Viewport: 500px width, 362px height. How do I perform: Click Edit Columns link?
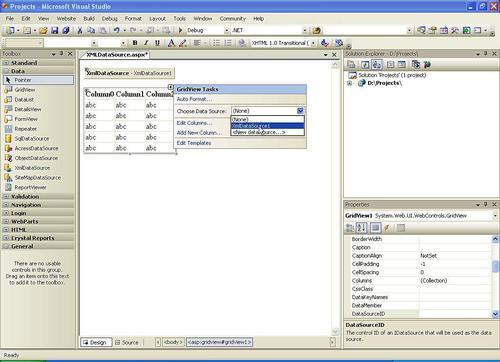tap(194, 123)
